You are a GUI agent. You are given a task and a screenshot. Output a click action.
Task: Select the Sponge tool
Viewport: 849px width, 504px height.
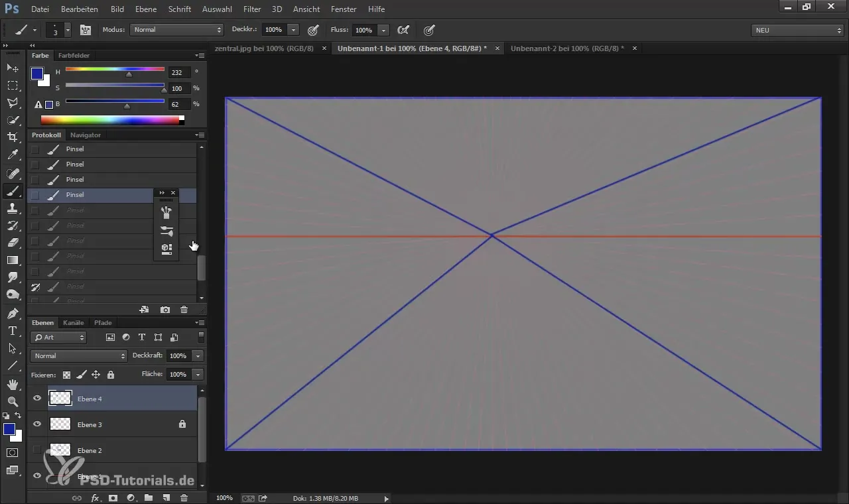point(13,294)
